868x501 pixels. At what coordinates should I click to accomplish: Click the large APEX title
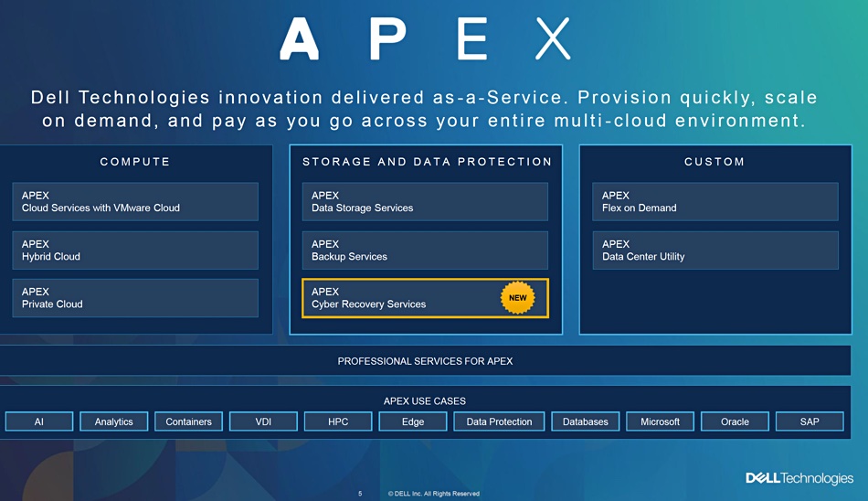pos(425,38)
